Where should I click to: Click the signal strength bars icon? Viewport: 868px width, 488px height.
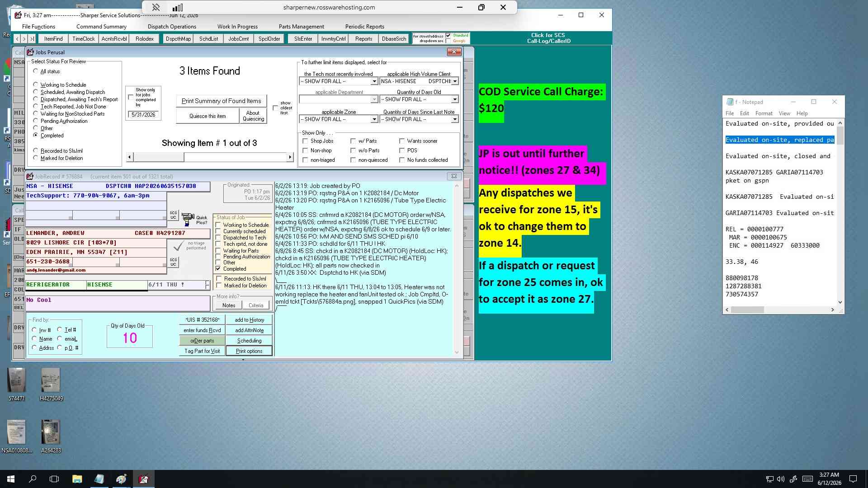pos(178,7)
